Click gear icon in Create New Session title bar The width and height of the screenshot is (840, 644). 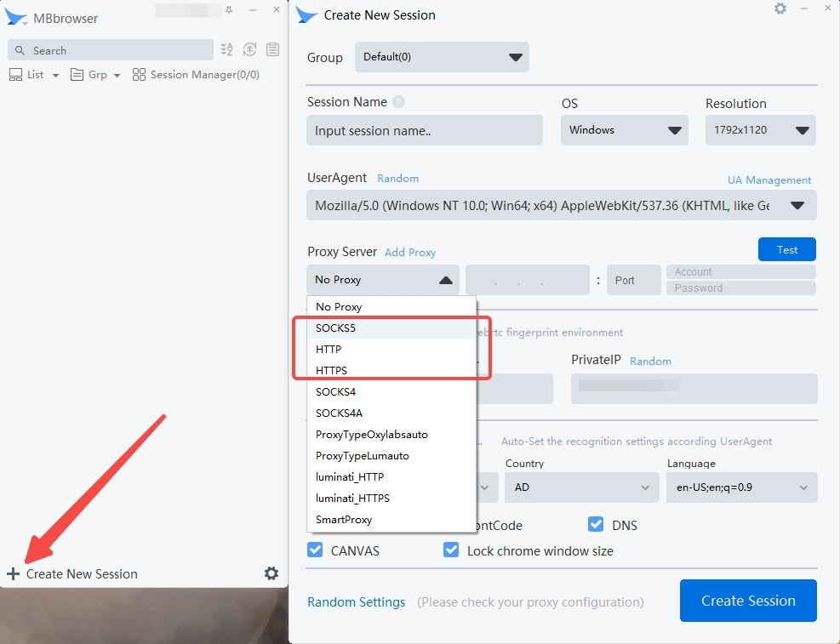click(x=780, y=9)
